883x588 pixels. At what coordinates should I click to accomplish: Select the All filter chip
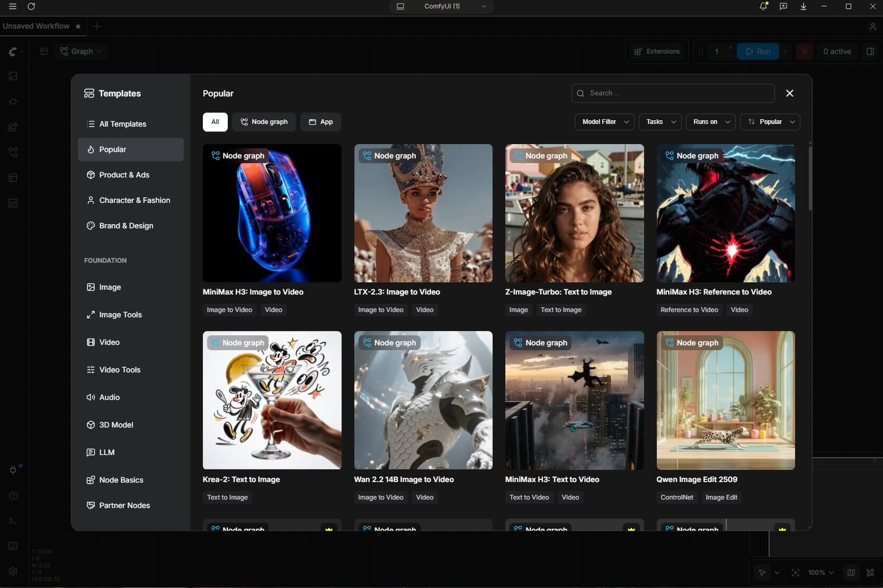coord(215,122)
